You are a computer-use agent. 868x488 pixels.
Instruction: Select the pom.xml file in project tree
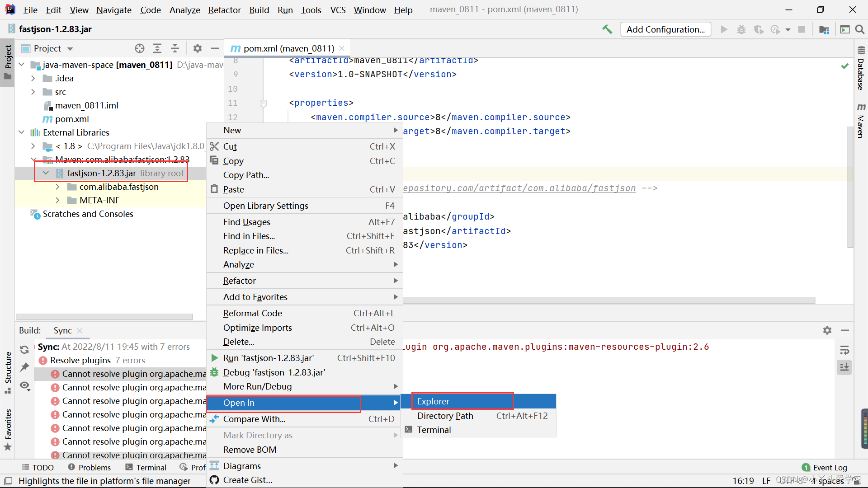pyautogui.click(x=72, y=119)
